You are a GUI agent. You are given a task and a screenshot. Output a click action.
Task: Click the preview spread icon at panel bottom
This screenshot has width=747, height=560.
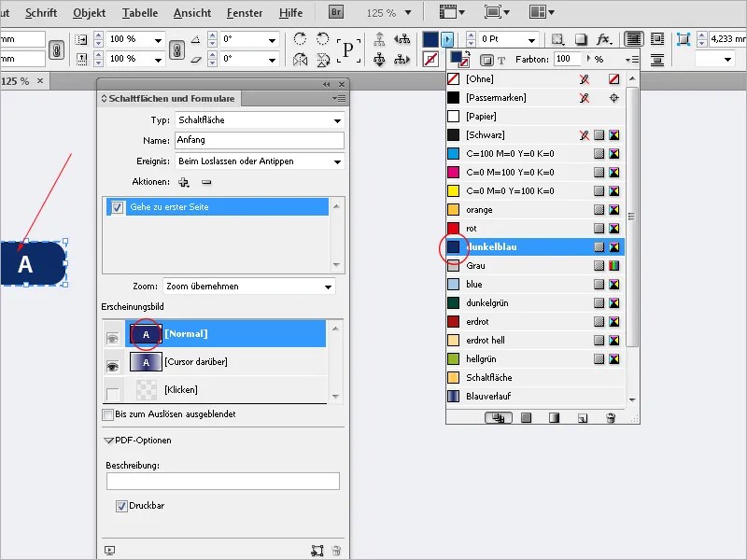coord(109,551)
